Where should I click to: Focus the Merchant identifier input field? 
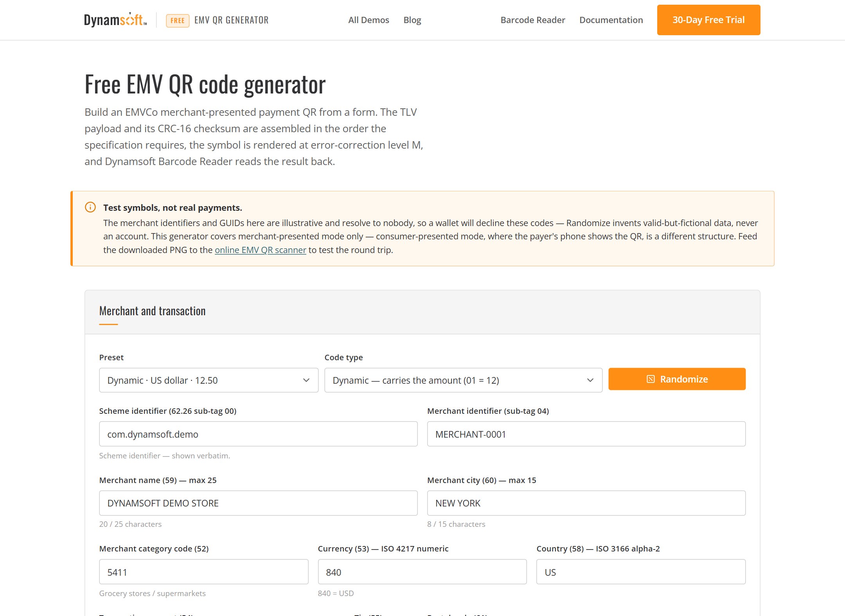(586, 434)
